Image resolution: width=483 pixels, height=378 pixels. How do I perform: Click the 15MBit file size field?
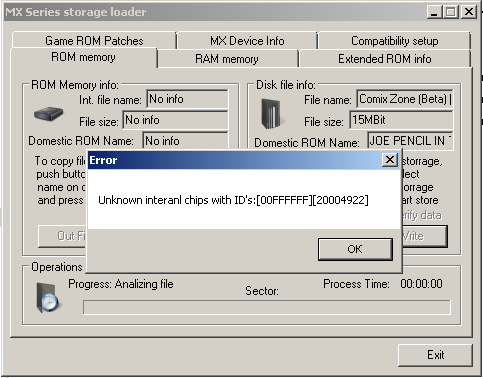point(401,120)
